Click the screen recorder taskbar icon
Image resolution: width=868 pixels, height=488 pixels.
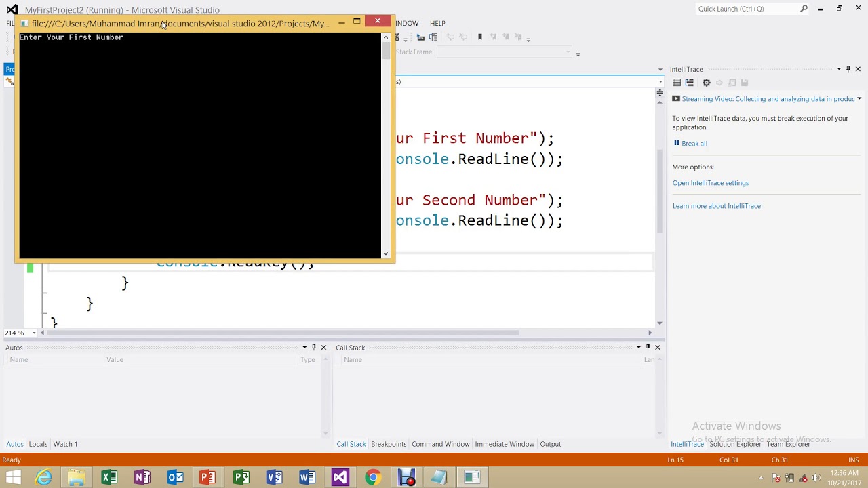406,477
